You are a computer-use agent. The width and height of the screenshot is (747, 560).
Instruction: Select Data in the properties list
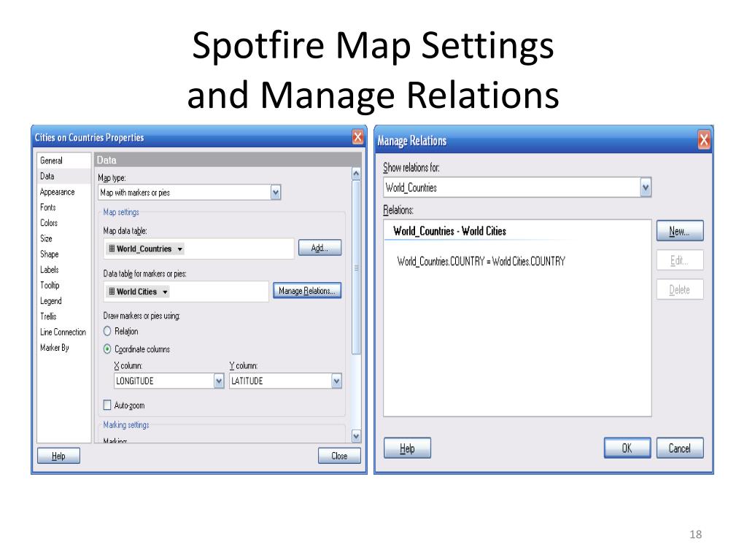(47, 176)
